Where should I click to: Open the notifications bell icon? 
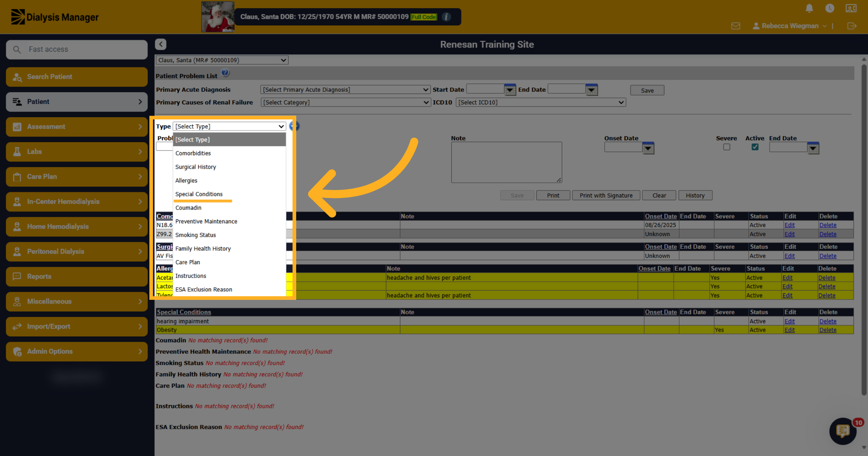point(809,9)
